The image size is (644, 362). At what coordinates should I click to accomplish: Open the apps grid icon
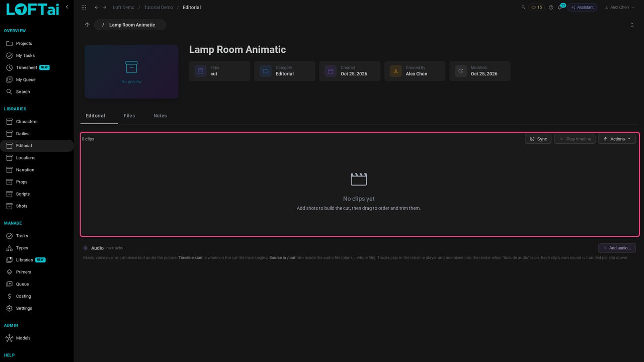point(84,8)
